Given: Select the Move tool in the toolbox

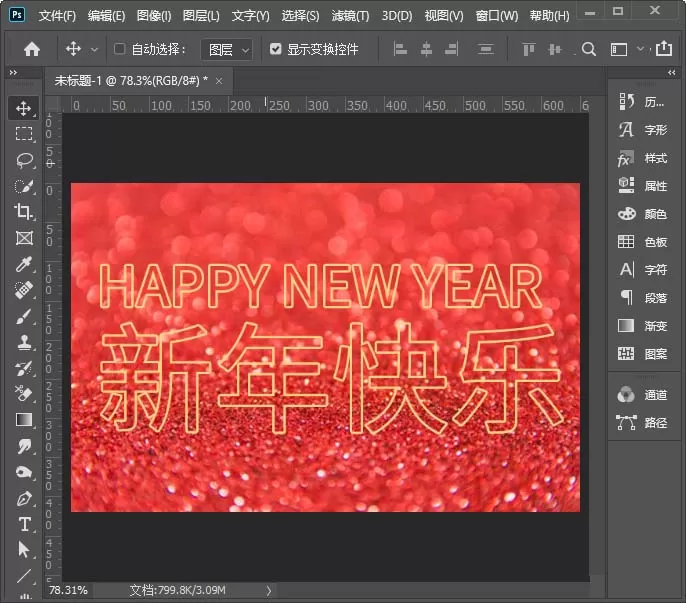Looking at the screenshot, I should tap(24, 108).
